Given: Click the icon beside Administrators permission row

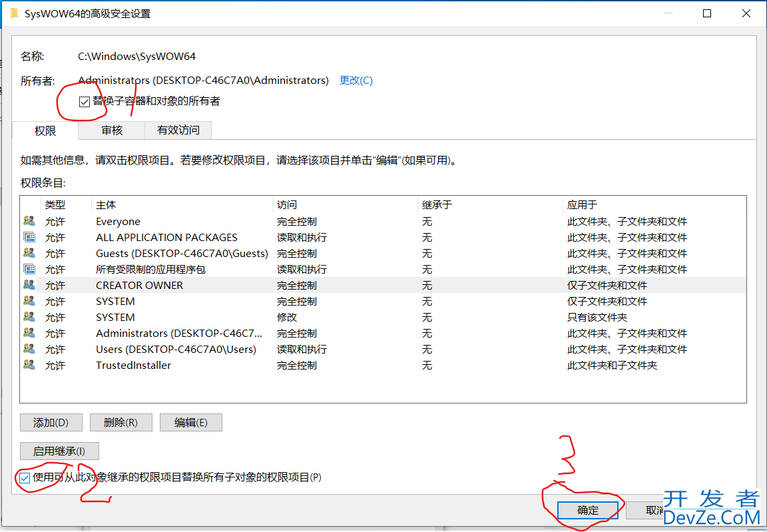Looking at the screenshot, I should pos(29,332).
